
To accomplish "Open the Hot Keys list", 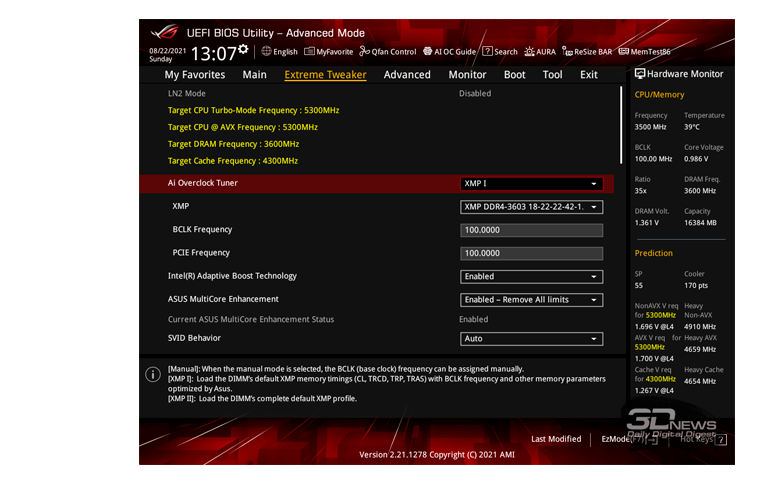I will tap(703, 439).
